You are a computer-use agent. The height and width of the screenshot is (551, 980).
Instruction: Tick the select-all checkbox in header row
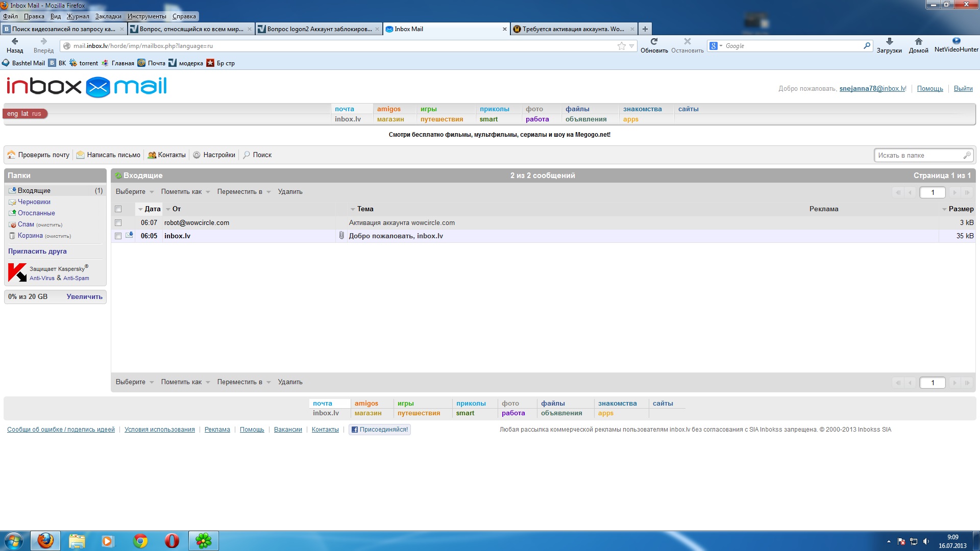tap(118, 209)
